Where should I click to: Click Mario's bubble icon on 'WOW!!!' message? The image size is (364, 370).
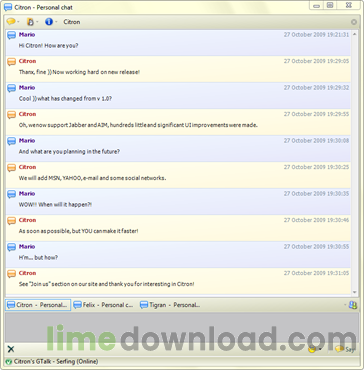pyautogui.click(x=12, y=194)
